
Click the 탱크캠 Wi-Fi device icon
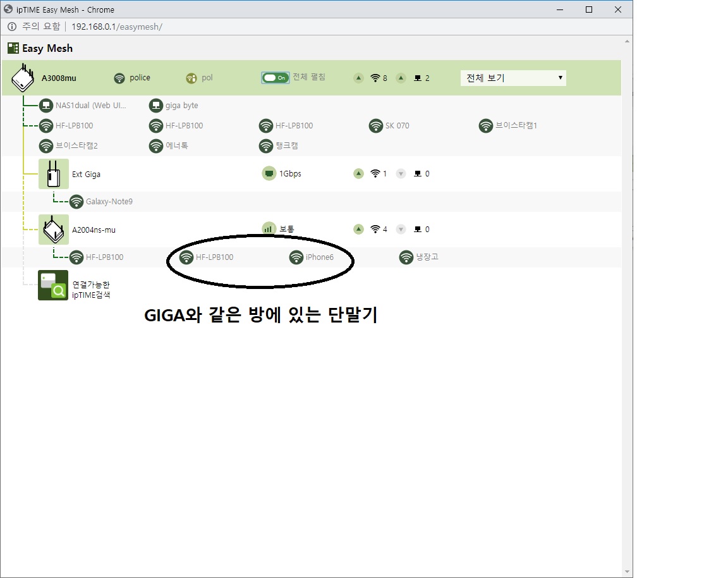click(265, 146)
